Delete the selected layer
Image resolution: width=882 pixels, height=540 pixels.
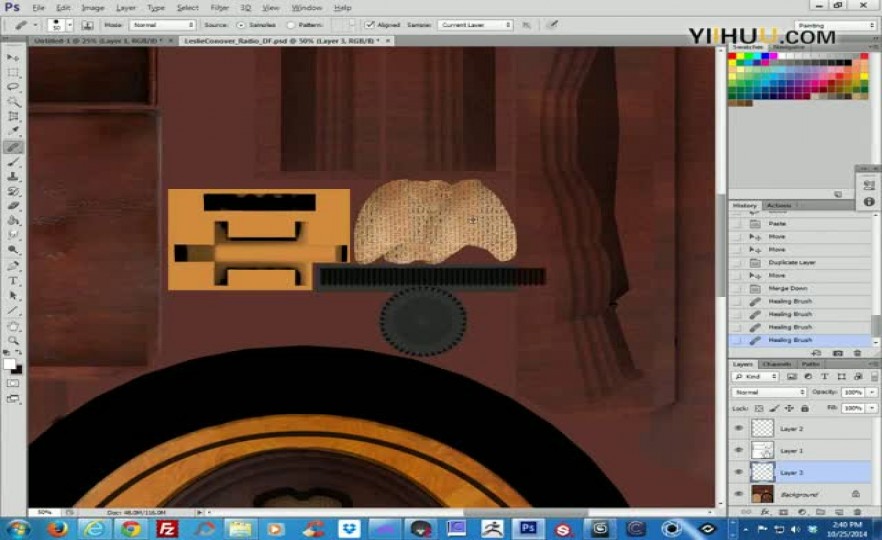[x=857, y=512]
